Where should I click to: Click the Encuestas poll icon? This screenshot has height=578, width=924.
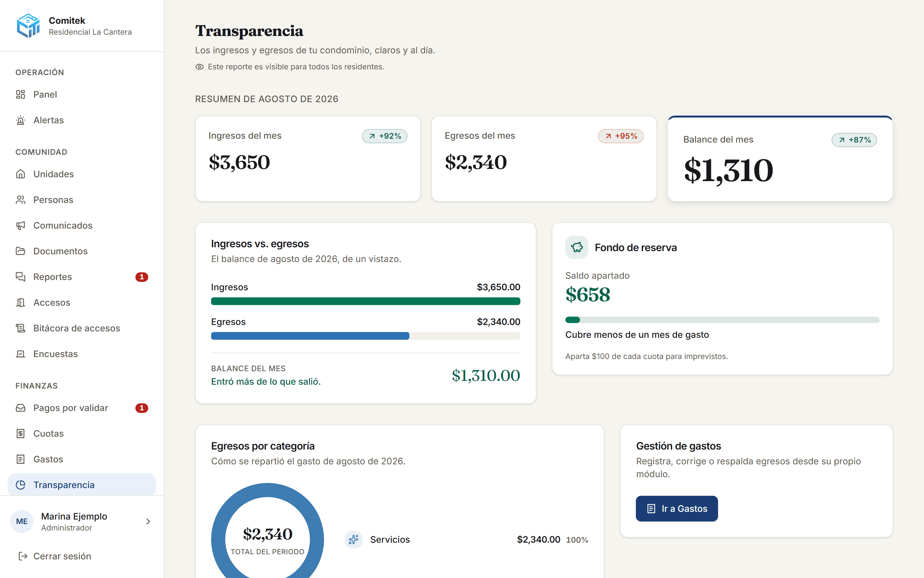(21, 354)
